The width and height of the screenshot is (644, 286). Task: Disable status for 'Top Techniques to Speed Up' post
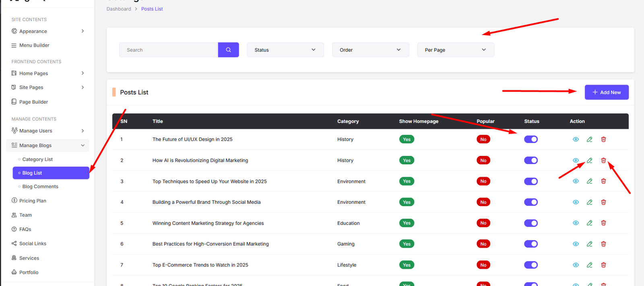click(530, 181)
